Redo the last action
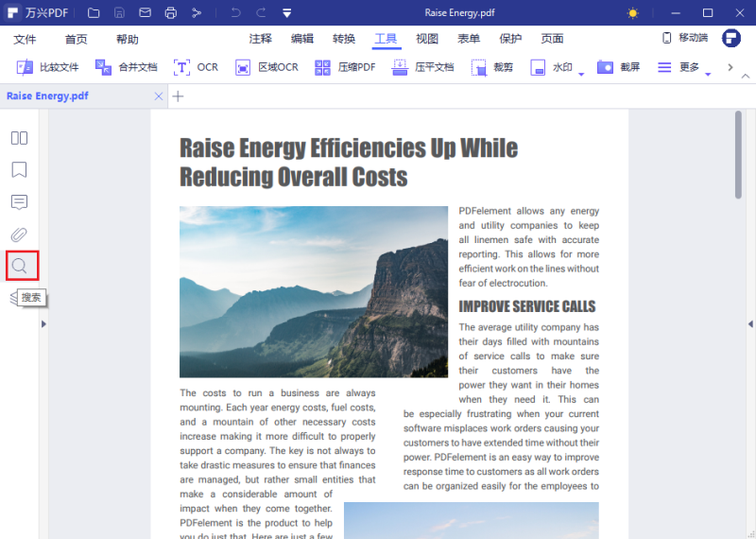This screenshot has height=539, width=756. point(261,13)
